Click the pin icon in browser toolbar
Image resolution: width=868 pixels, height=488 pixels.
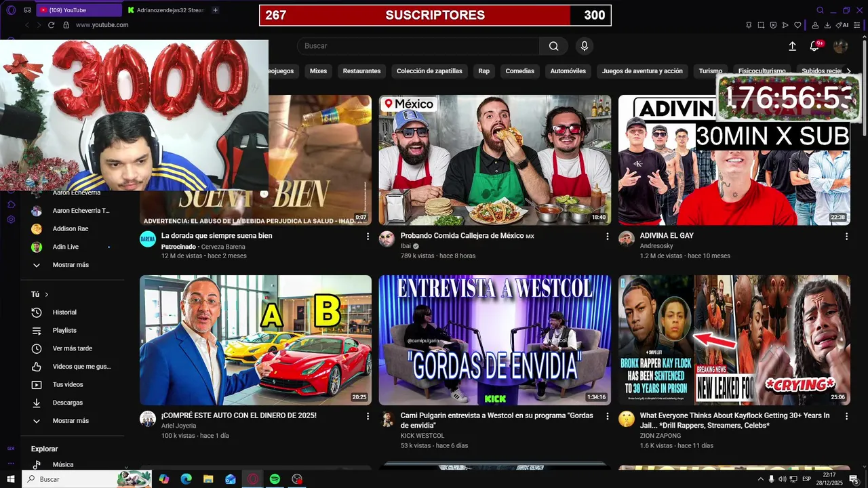(x=749, y=25)
